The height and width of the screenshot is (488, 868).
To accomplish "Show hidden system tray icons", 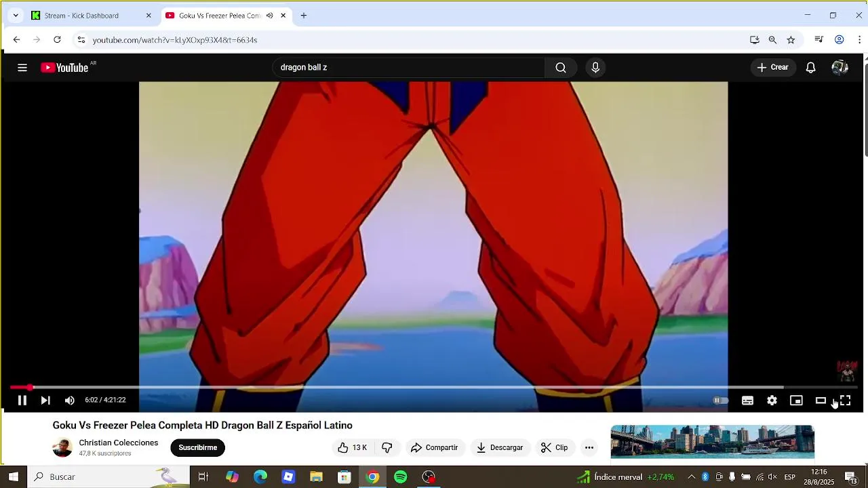I will [x=691, y=476].
